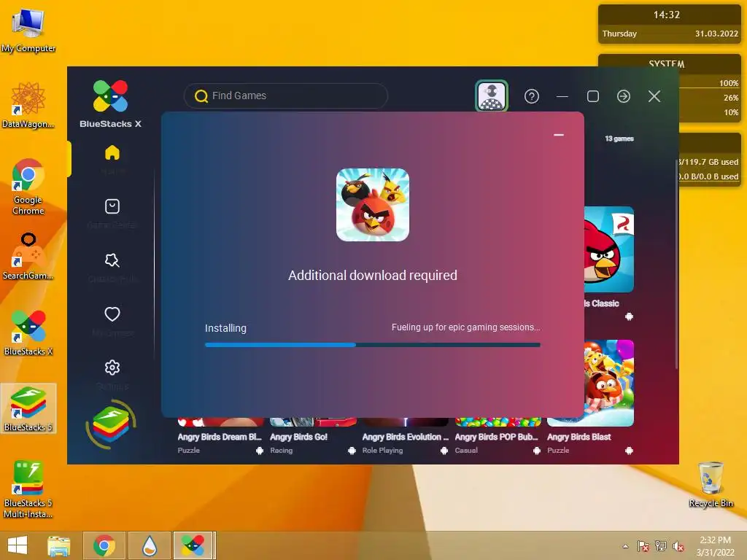Click the Angry Birds 2 app icon
Viewport: 747px width, 560px height.
coord(373,205)
